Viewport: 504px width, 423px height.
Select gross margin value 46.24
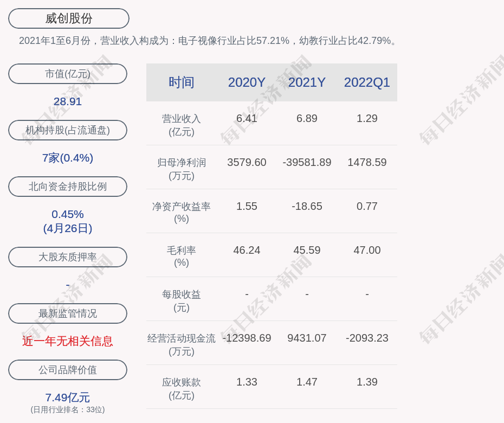point(247,250)
